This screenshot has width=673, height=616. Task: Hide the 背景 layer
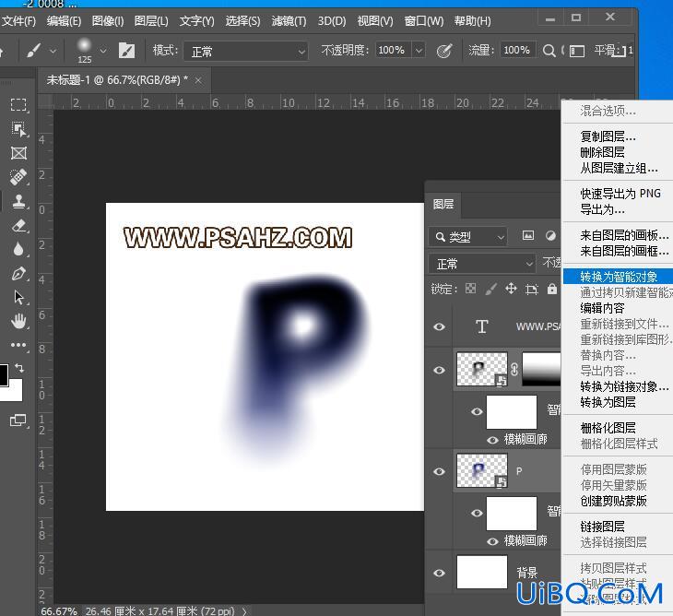pos(439,573)
